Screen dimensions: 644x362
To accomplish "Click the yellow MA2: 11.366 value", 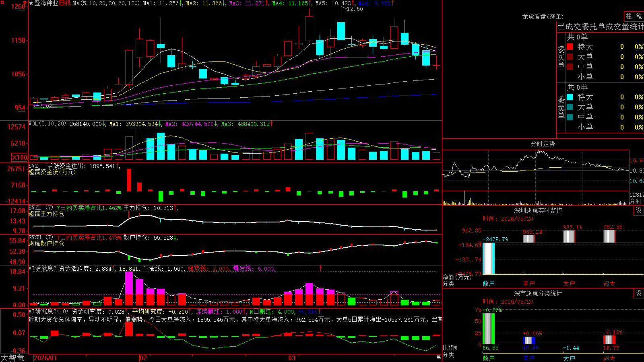I will point(204,3).
